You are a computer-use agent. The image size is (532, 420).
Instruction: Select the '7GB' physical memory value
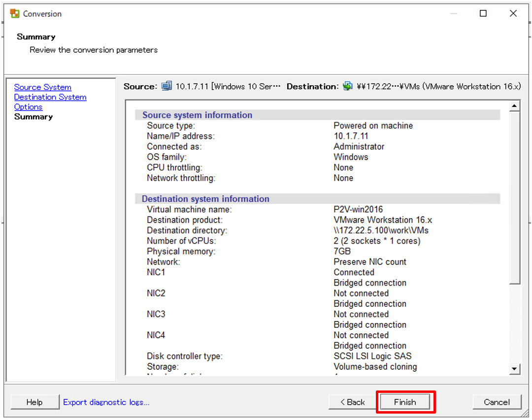point(342,252)
